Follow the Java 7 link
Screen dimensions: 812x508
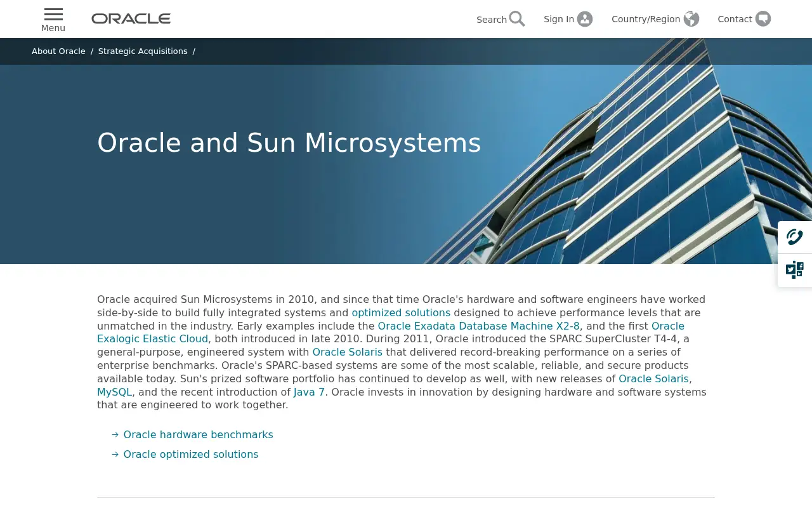click(x=309, y=392)
